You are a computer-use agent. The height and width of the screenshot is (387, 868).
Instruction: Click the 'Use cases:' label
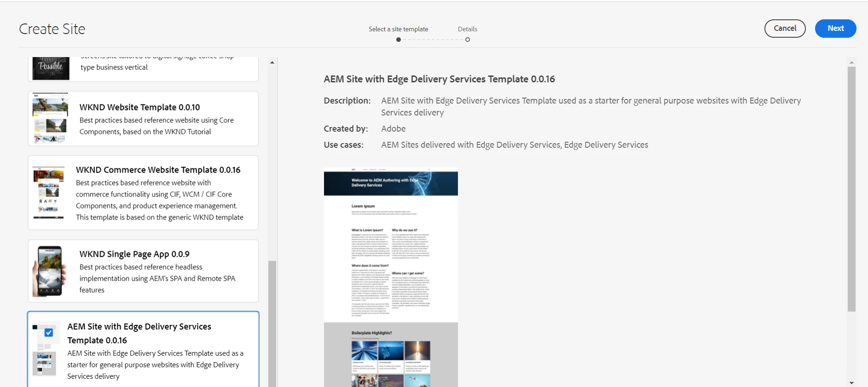point(343,145)
